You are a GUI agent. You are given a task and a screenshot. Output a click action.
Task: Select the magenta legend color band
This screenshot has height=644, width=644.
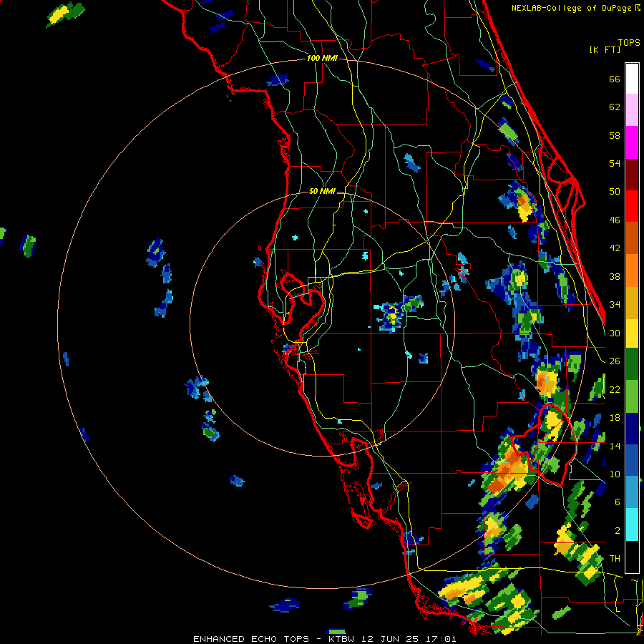coord(632,142)
